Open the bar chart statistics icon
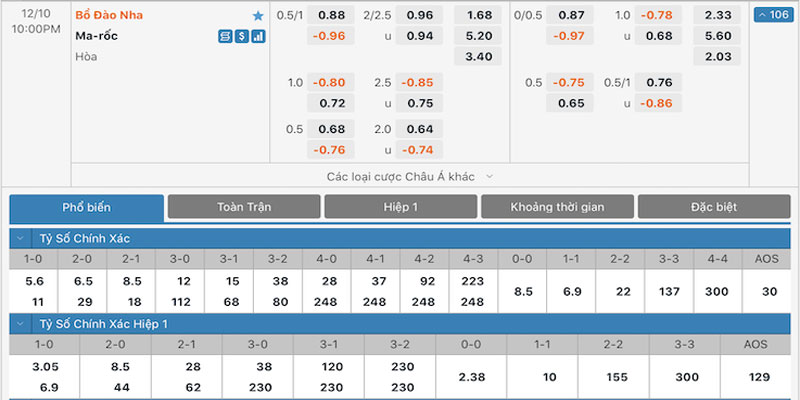Image resolution: width=800 pixels, height=400 pixels. 259,36
